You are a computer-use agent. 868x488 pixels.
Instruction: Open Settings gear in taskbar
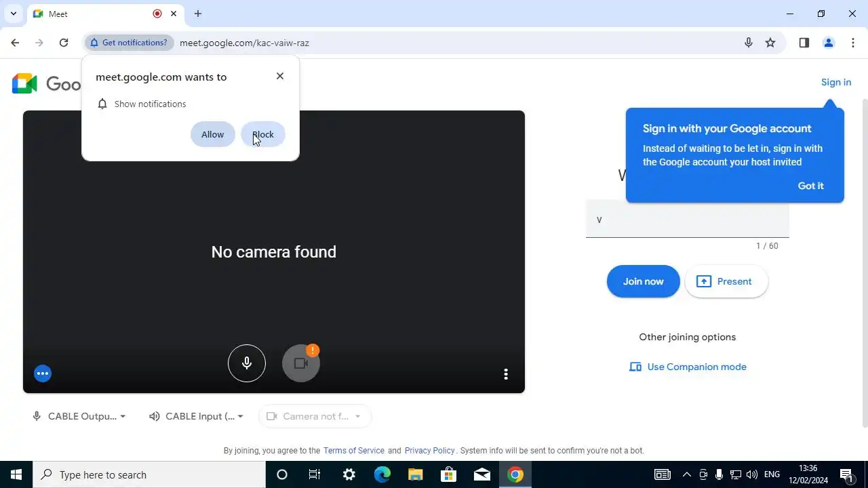349,474
